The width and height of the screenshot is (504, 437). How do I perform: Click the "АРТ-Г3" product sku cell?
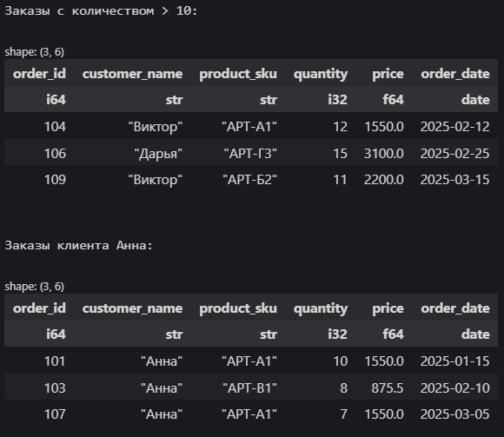[x=250, y=153]
